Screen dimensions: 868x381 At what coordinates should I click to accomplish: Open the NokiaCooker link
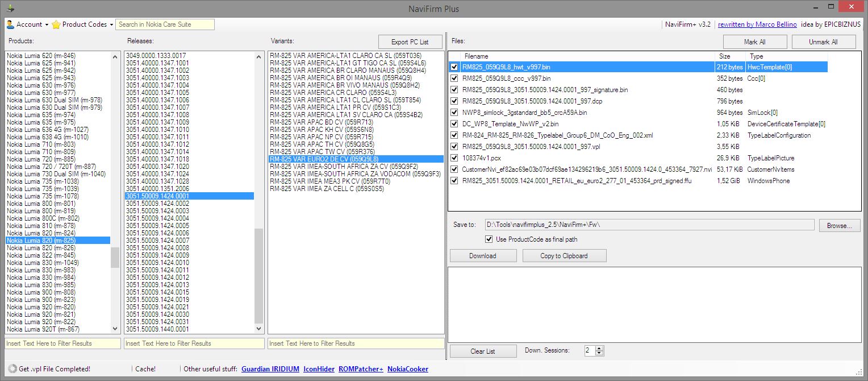[408, 369]
